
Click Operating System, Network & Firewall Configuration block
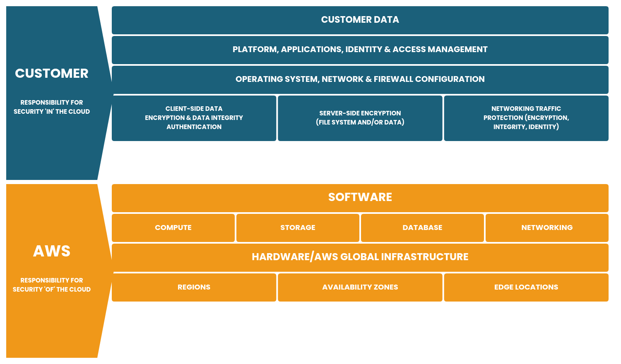pyautogui.click(x=360, y=80)
